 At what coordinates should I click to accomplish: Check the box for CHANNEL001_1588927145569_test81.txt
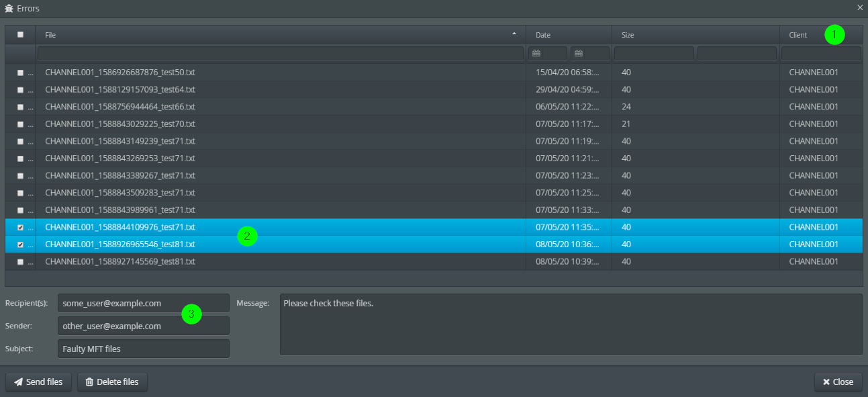pos(20,261)
